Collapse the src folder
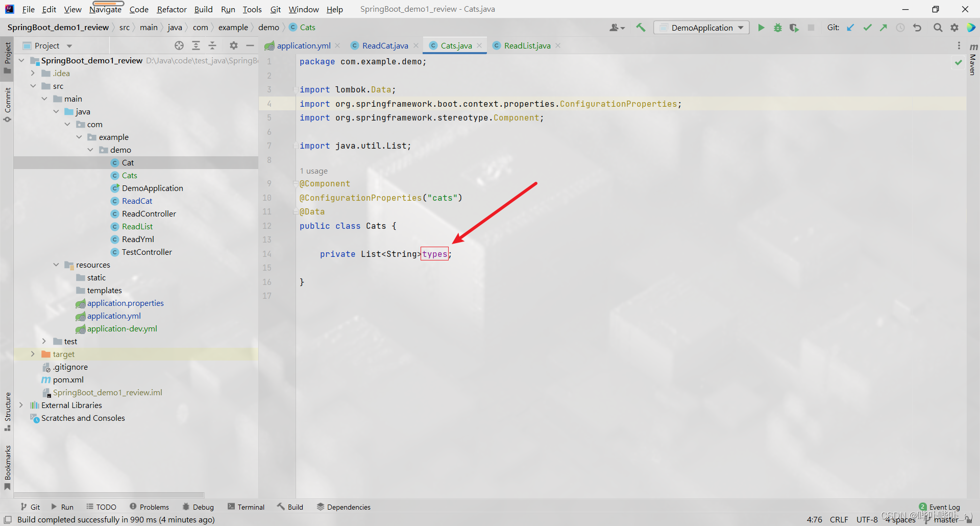Screen dimensions: 980x526 33,86
